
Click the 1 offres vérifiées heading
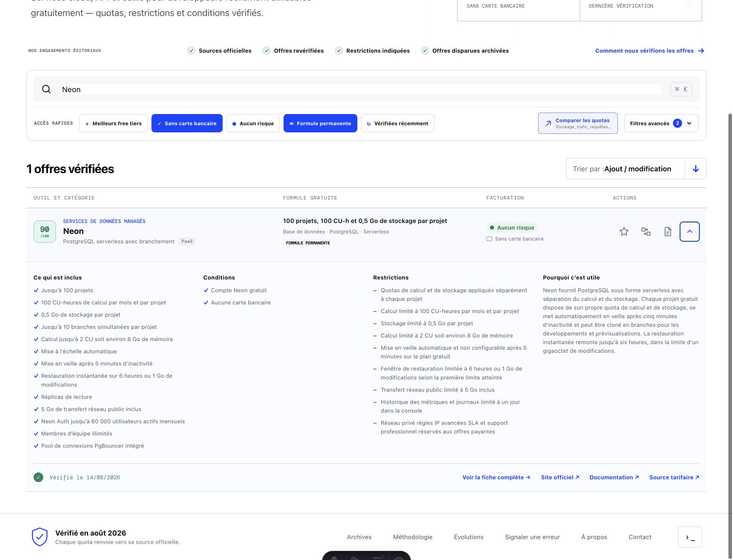tap(70, 169)
